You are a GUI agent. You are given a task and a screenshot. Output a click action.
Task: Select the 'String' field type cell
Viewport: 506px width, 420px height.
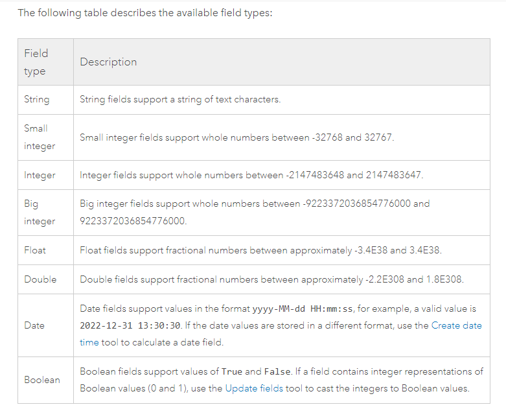pyautogui.click(x=36, y=100)
